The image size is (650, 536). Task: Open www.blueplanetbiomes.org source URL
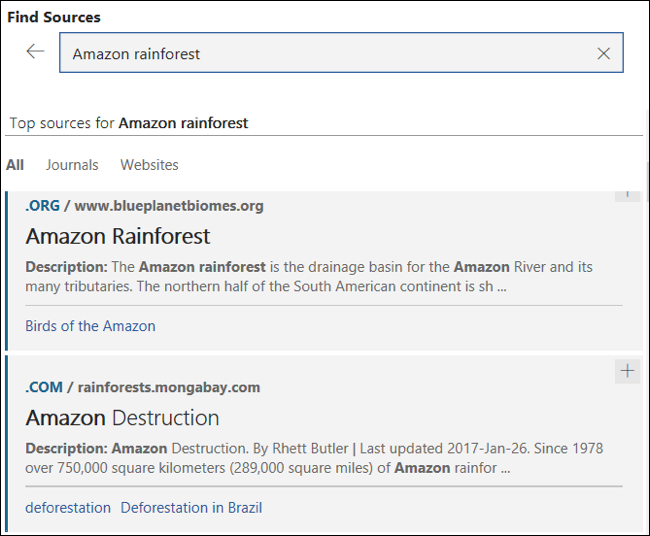pyautogui.click(x=169, y=206)
